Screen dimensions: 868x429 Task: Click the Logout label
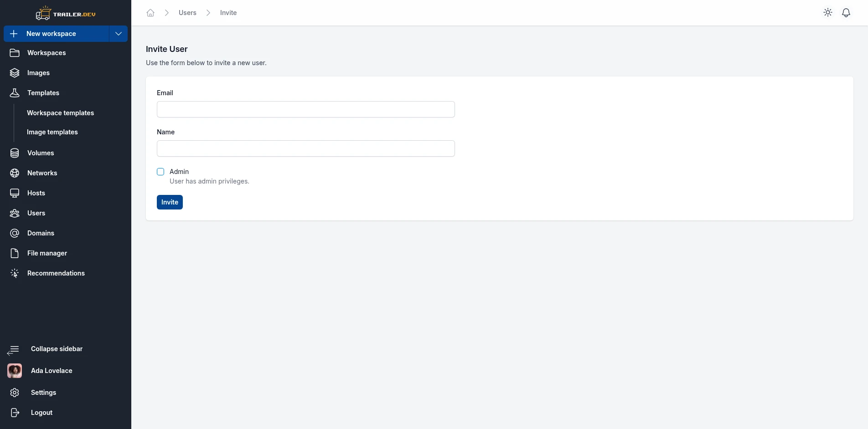pyautogui.click(x=41, y=413)
